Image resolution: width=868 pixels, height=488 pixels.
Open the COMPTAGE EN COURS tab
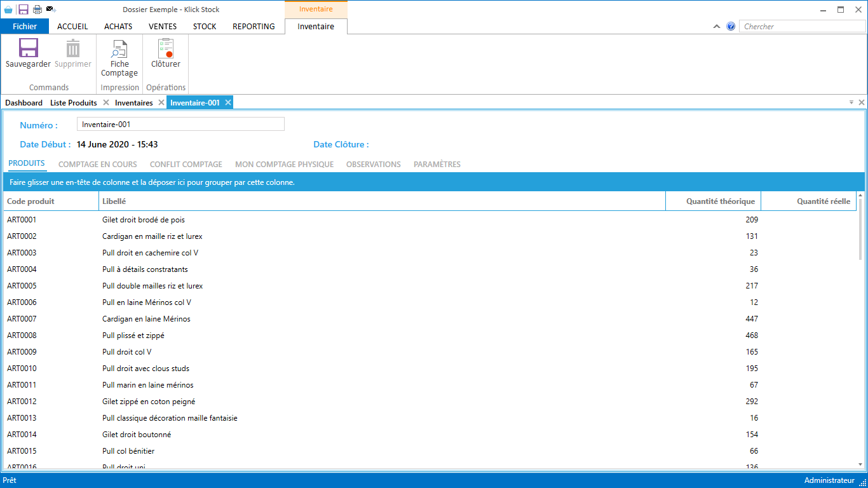click(x=97, y=165)
